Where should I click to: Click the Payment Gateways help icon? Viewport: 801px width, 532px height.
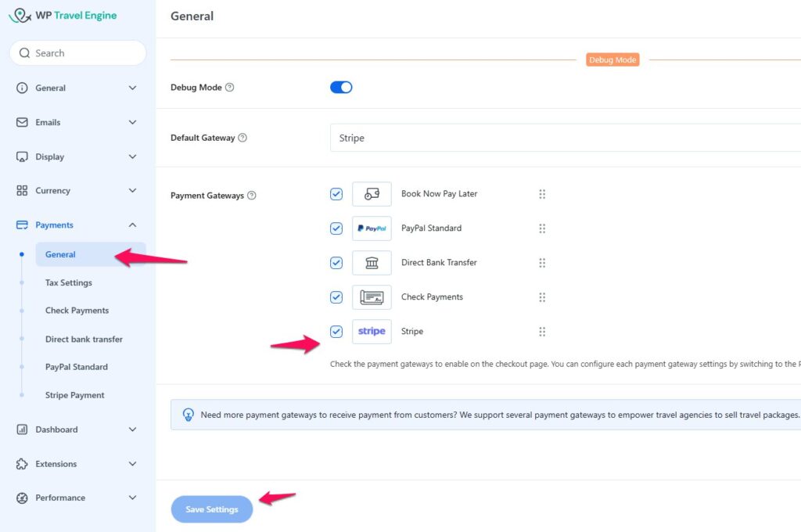pyautogui.click(x=251, y=196)
